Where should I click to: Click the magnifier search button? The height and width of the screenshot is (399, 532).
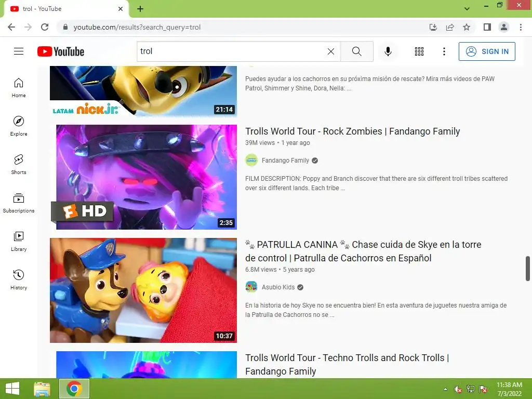click(356, 51)
